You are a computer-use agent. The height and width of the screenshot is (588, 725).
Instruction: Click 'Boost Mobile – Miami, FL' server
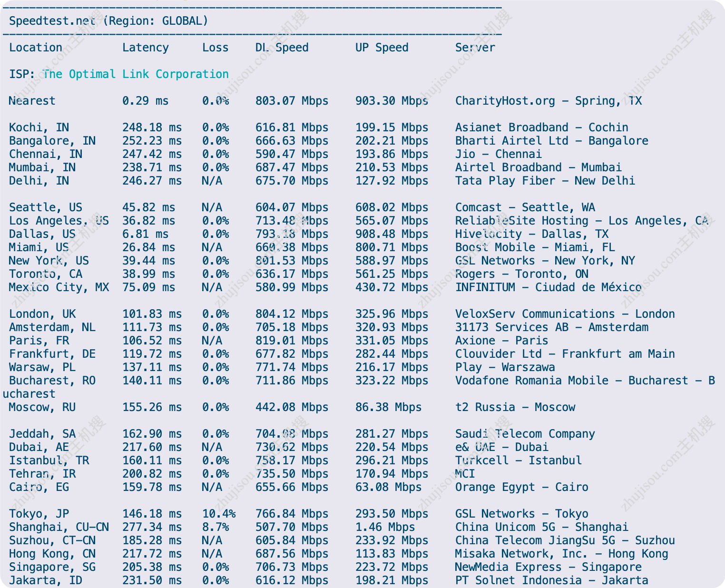pyautogui.click(x=535, y=247)
